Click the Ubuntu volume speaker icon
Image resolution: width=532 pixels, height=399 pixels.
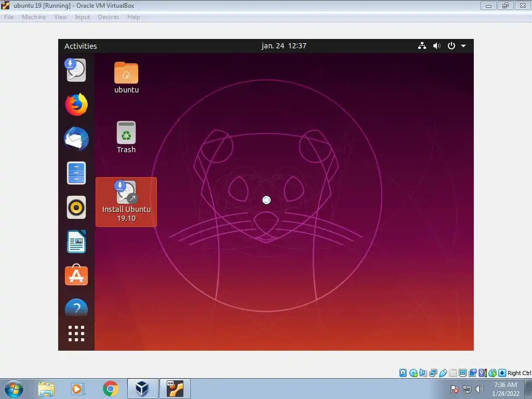click(x=436, y=46)
